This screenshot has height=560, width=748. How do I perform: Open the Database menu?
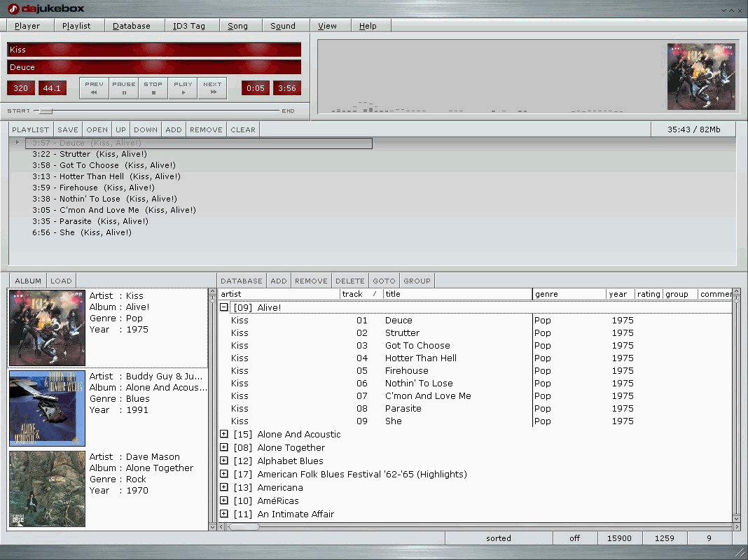tap(131, 26)
